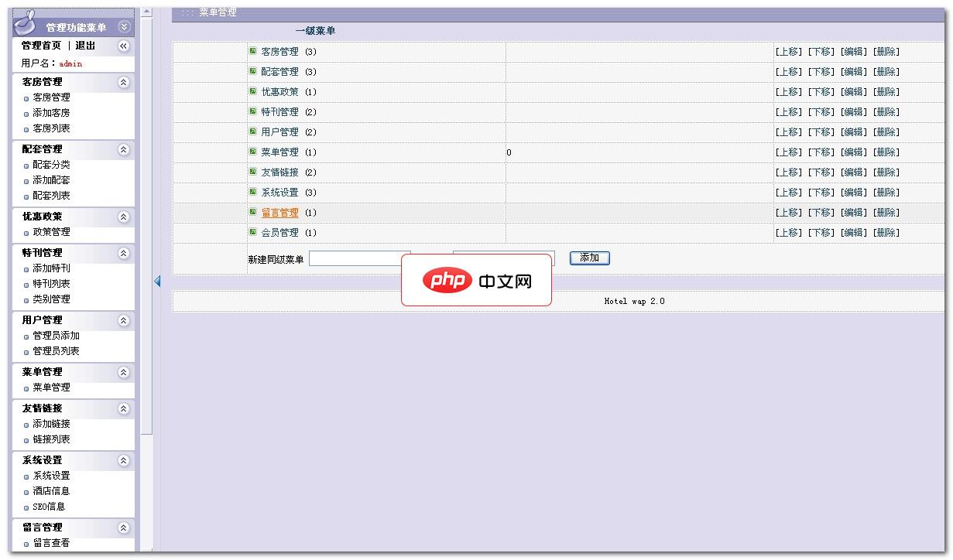Click the sidebar scrollbar up arrow
The width and height of the screenshot is (953, 560).
[147, 12]
